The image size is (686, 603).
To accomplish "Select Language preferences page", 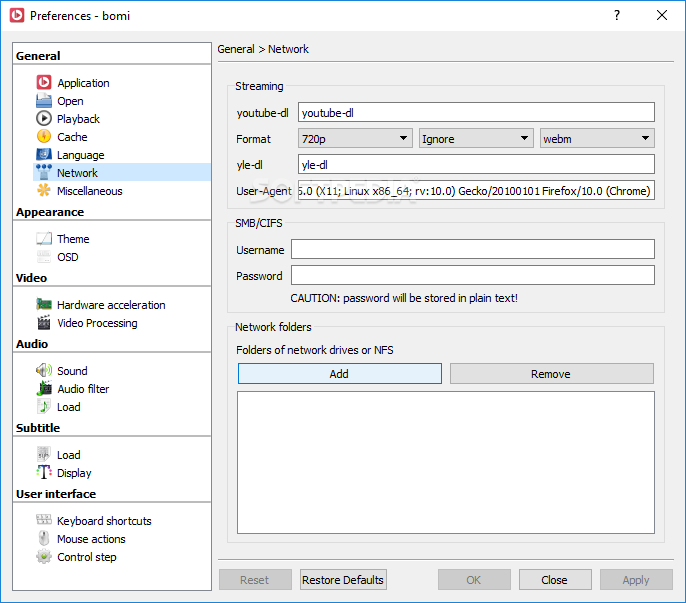I will tap(80, 155).
